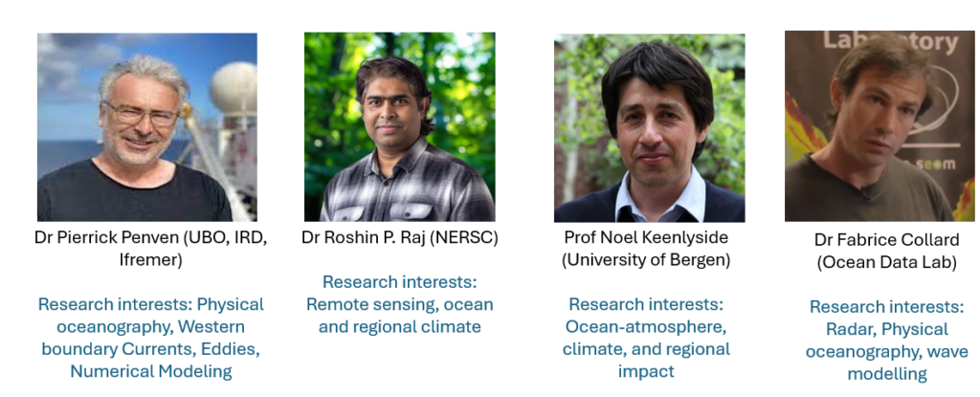980x397 pixels.
Task: Click the "Laboratory" banner text in the fourth photo
Action: (889, 42)
